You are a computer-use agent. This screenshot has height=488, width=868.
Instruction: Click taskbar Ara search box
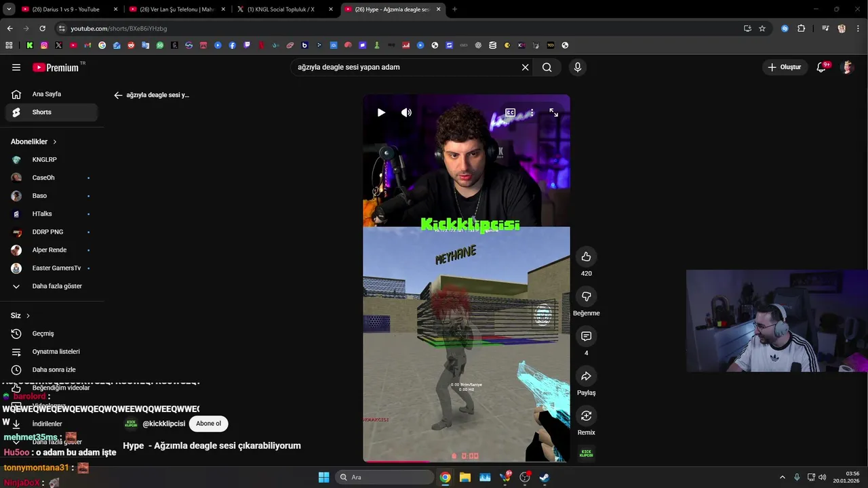pos(384,477)
